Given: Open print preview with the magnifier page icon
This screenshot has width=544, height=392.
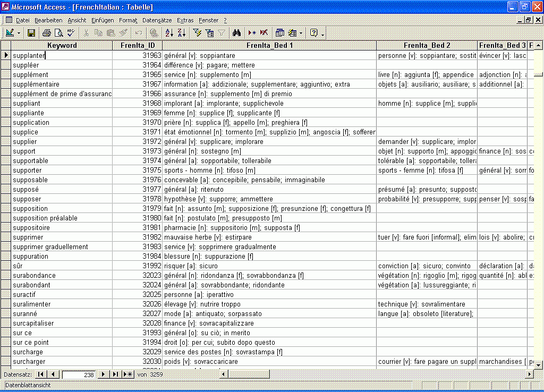Looking at the screenshot, I should [x=58, y=33].
